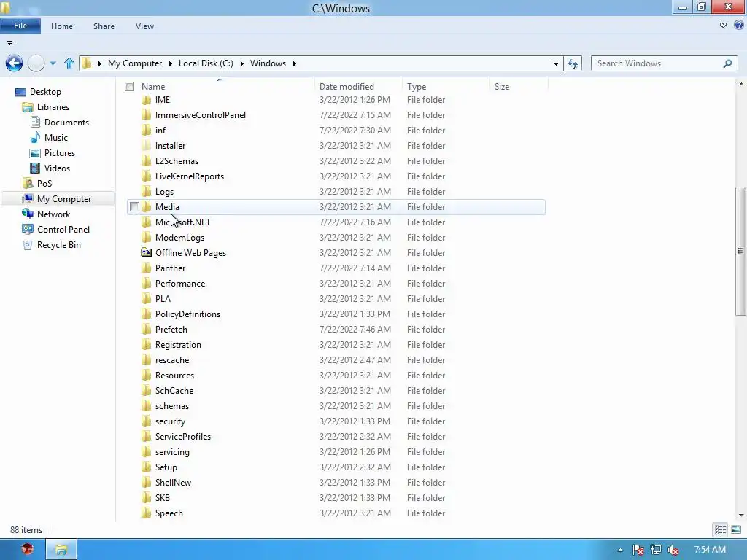
Task: Select the Pictures library icon
Action: (35, 153)
